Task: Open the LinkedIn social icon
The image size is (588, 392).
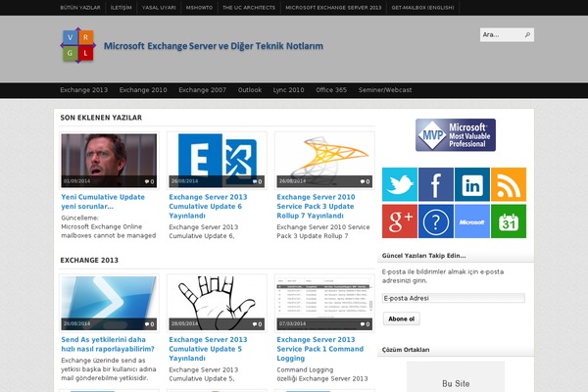Action: click(472, 184)
